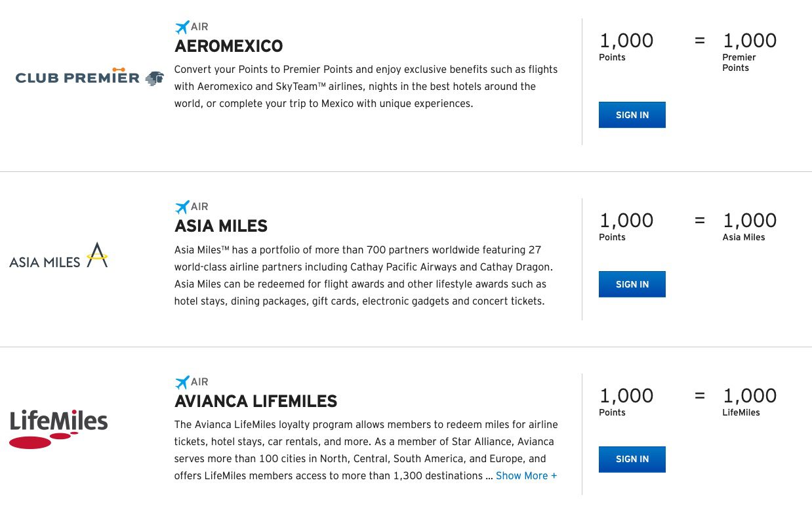Sign in to transfer points to Aeromexico
Image resolution: width=812 pixels, height=516 pixels.
(632, 114)
